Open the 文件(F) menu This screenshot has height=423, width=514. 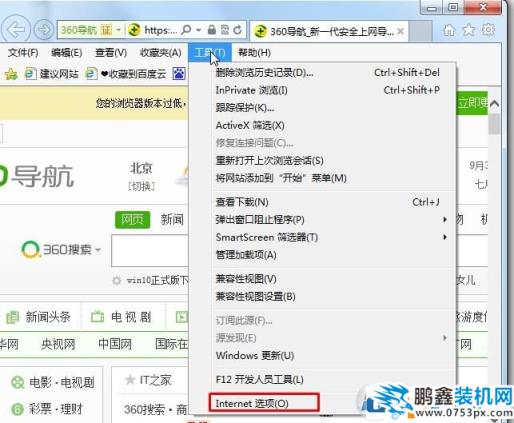[23, 53]
